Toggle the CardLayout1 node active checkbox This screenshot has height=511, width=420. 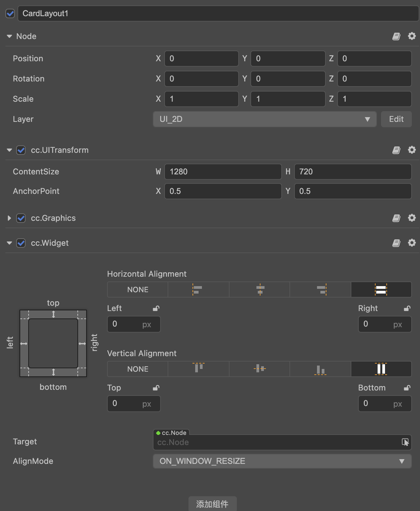click(x=10, y=13)
